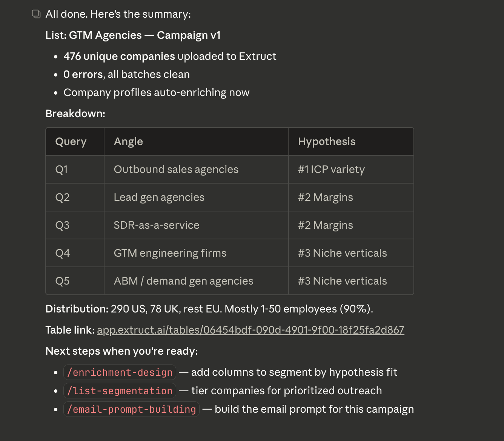Click the copy message icon
This screenshot has width=504, height=441.
tap(36, 14)
